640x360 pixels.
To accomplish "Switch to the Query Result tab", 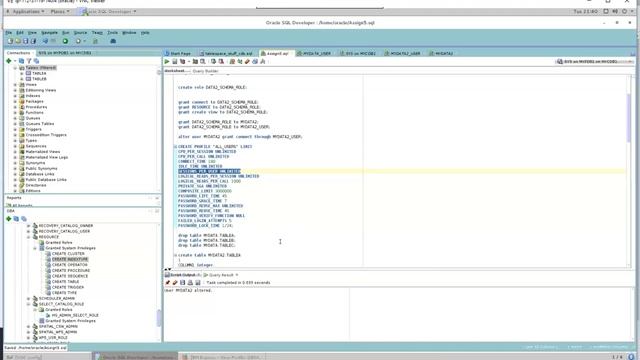I will 221,275.
